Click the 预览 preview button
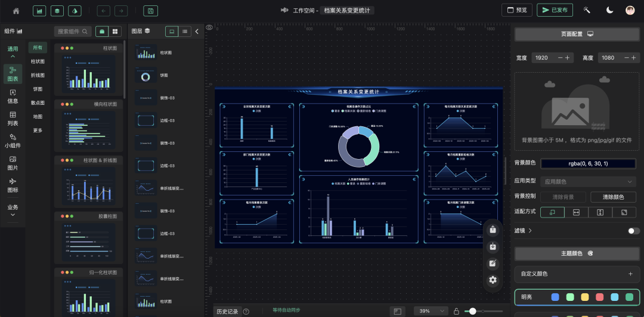This screenshot has height=317, width=644. tap(516, 10)
